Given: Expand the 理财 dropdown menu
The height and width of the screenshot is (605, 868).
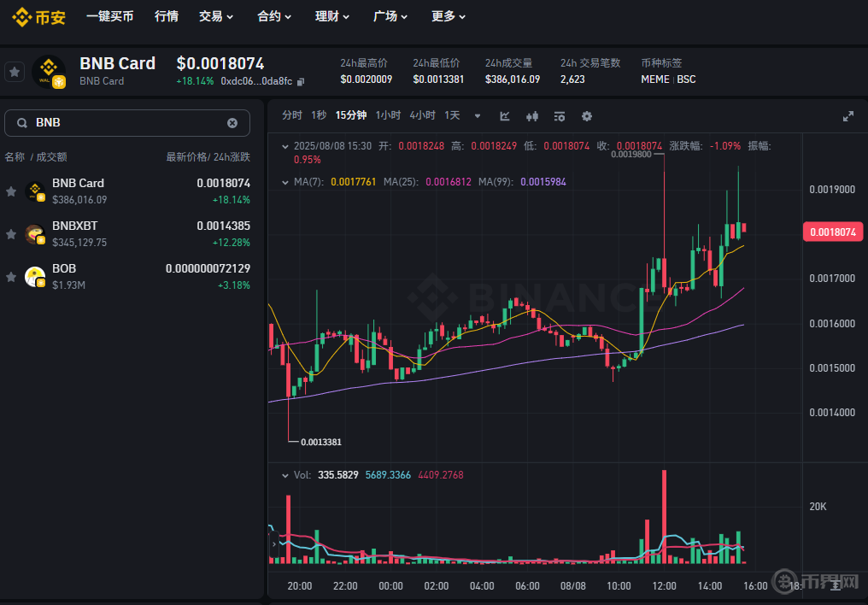Looking at the screenshot, I should 332,16.
